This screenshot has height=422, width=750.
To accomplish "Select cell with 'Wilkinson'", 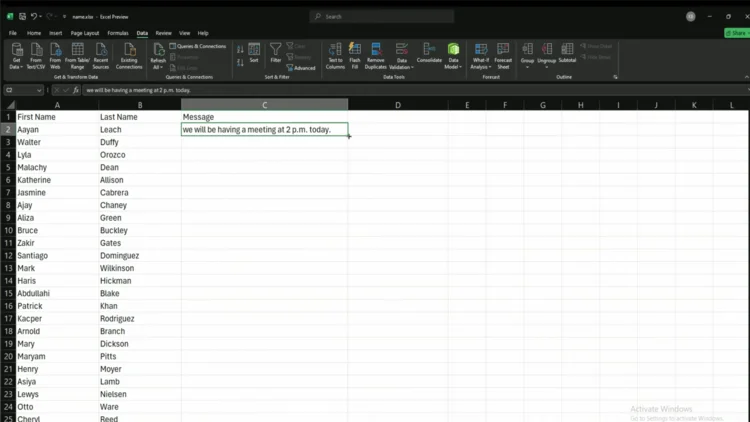I will coord(140,268).
